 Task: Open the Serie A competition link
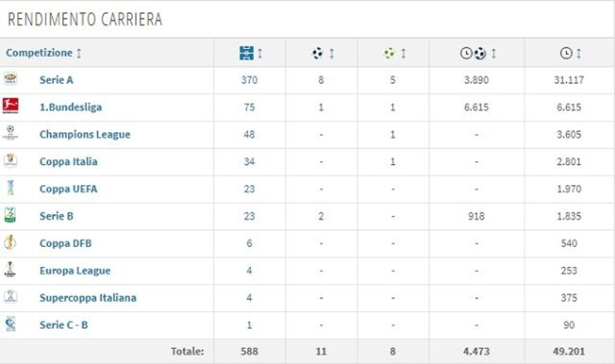point(56,80)
